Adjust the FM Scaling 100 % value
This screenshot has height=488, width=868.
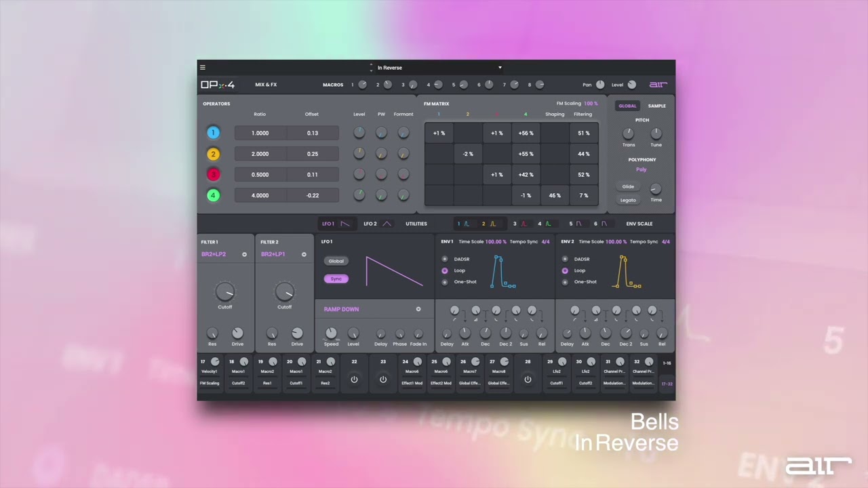[591, 104]
